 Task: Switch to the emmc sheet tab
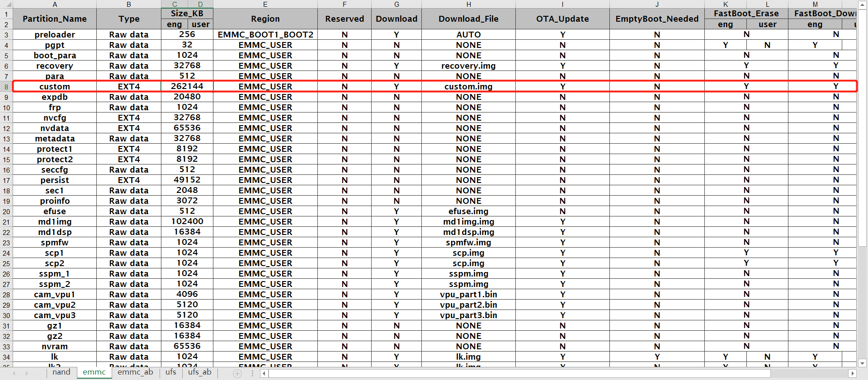pos(94,372)
